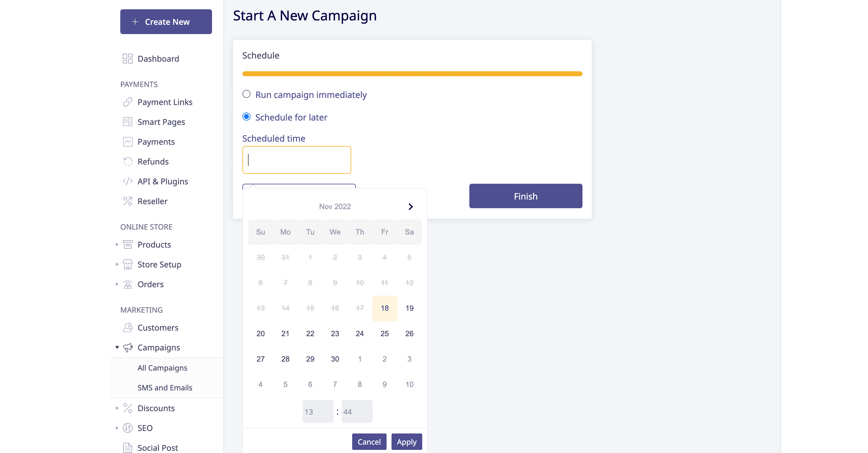Viewport: 868px width, 453px height.
Task: Open the Dashboard grid icon
Action: tap(127, 59)
